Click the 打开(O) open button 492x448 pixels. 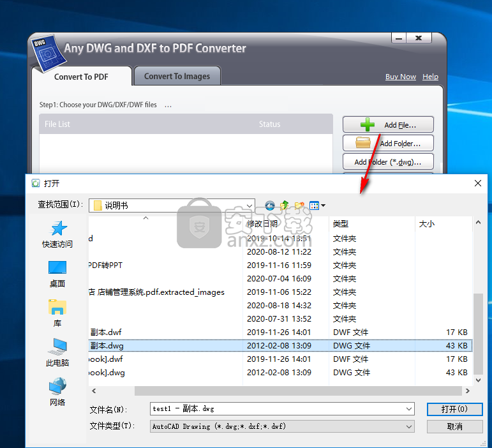point(454,409)
